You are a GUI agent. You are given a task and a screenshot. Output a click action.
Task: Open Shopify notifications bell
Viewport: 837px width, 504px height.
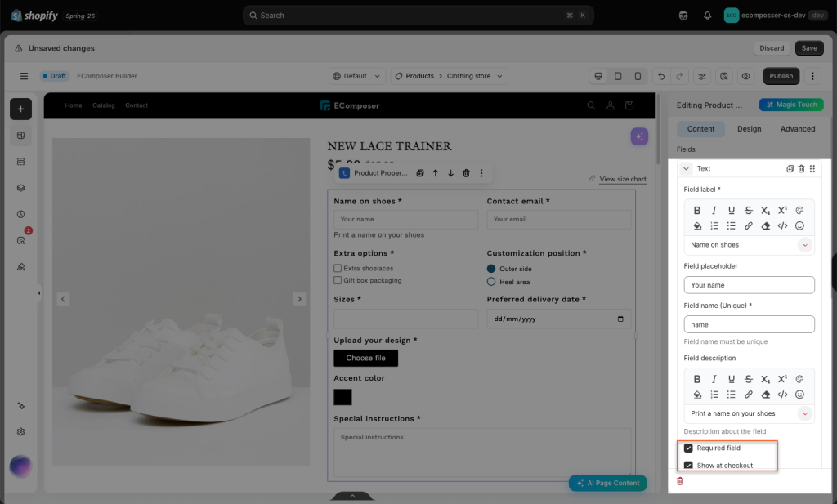point(707,16)
